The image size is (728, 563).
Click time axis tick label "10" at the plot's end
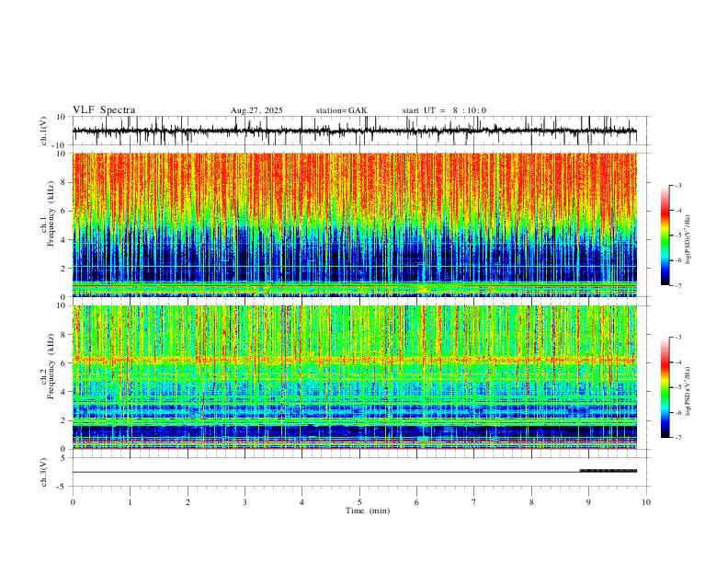[x=646, y=502]
